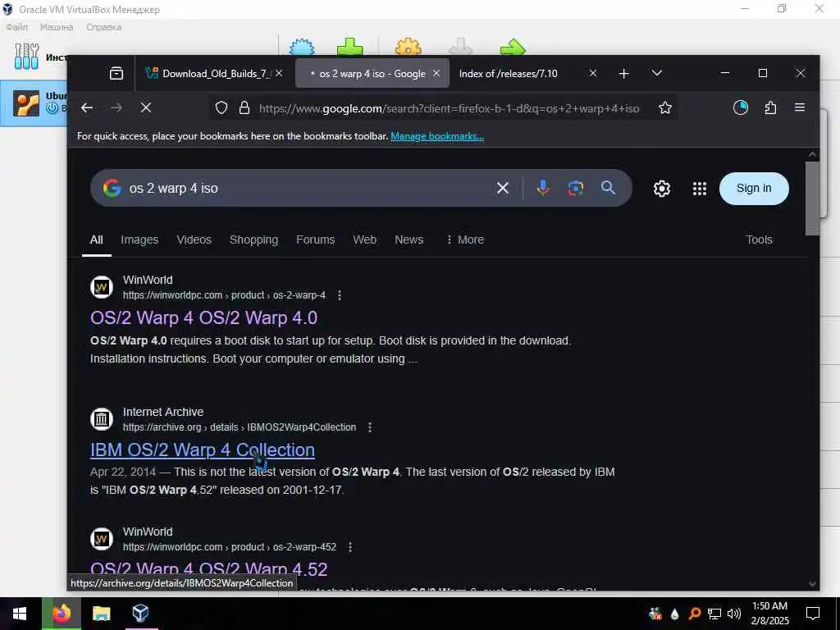Open IBM OS/2 Warp 4 Collection link
Viewport: 840px width, 630px height.
[203, 450]
